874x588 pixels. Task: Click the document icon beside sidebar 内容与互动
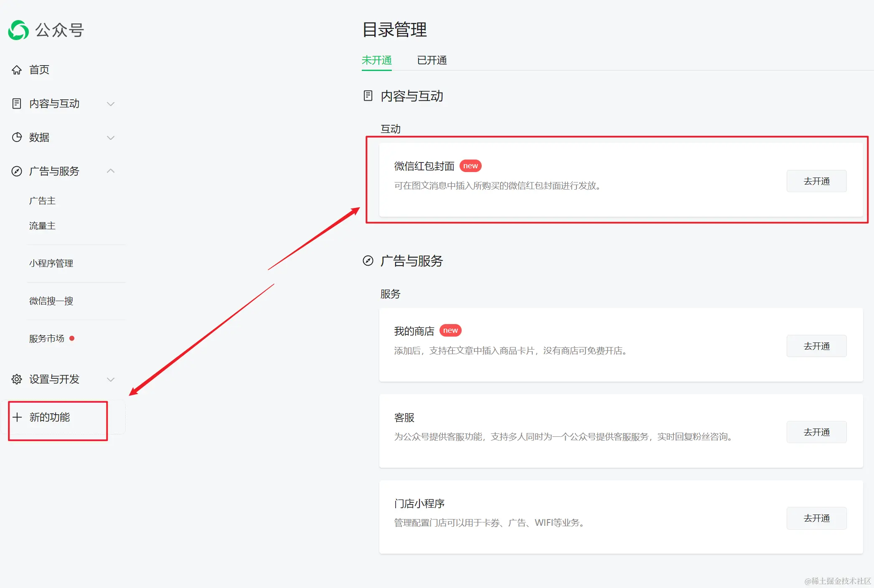pyautogui.click(x=17, y=104)
